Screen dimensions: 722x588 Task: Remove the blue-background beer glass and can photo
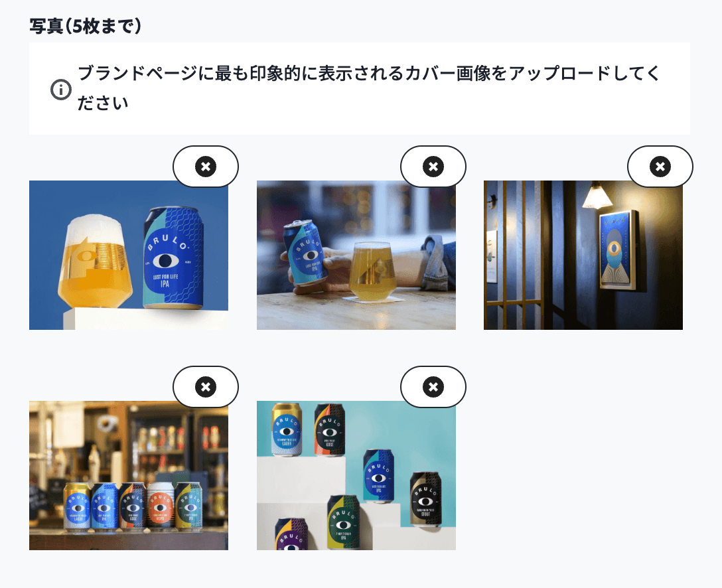205,166
